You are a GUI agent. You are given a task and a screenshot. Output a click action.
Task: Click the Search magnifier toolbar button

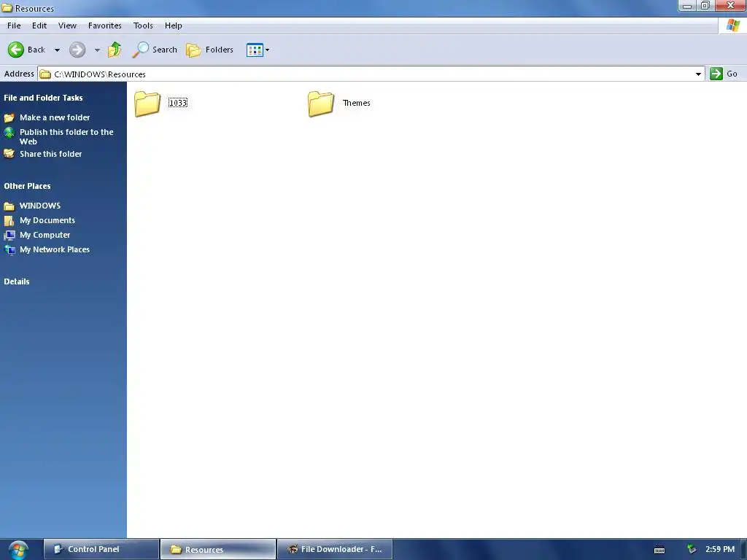tap(155, 50)
